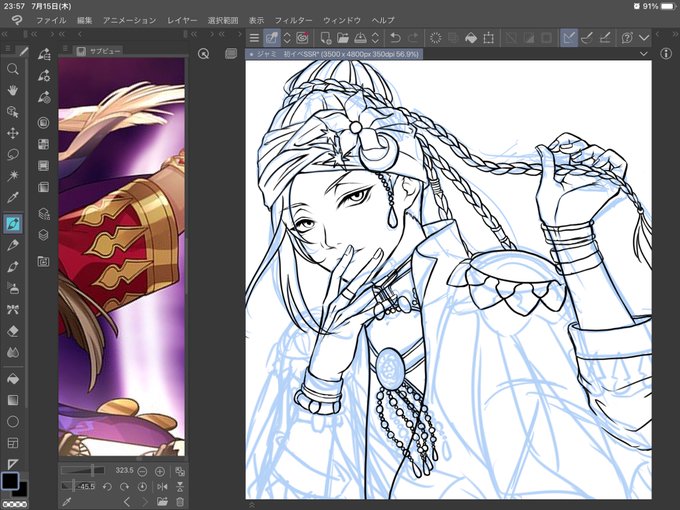The height and width of the screenshot is (510, 680).
Task: Select the Decoration tool
Action: pyautogui.click(x=13, y=310)
